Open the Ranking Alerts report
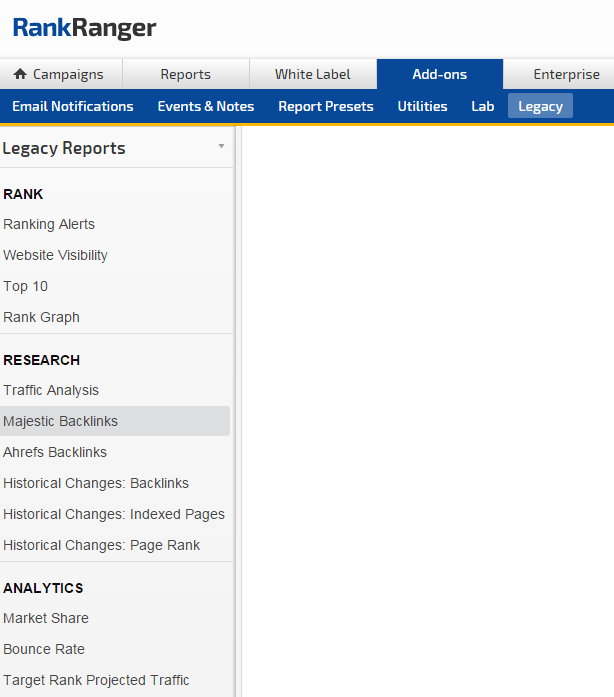The width and height of the screenshot is (614, 697). pyautogui.click(x=49, y=224)
